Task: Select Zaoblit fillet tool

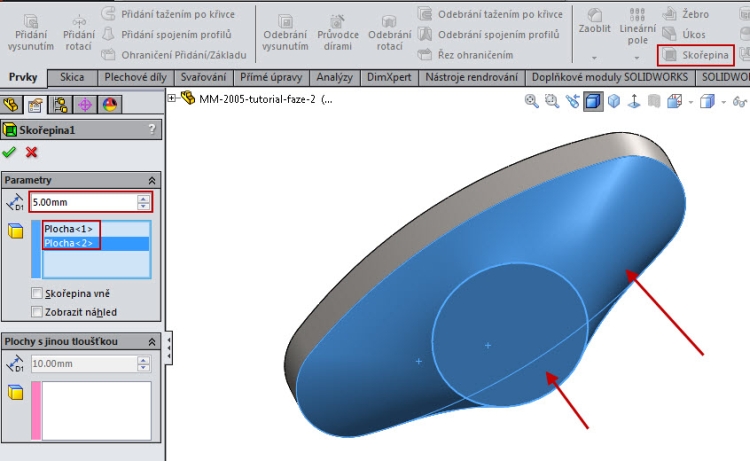Action: tap(595, 21)
